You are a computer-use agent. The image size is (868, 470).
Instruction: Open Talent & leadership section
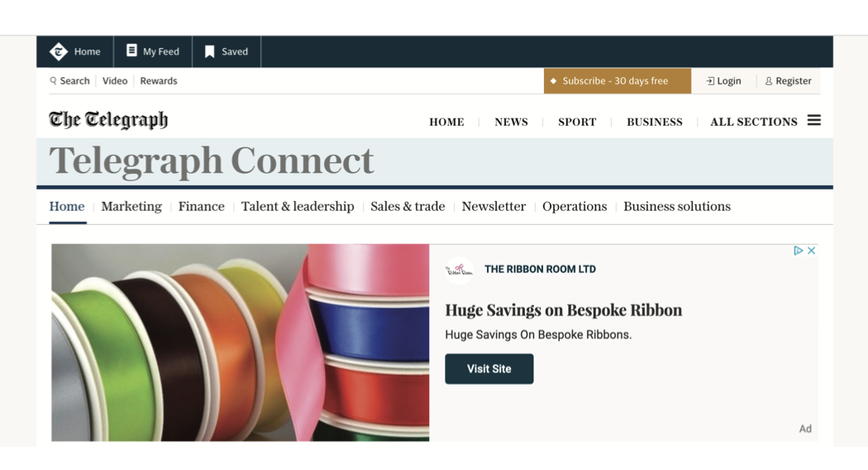click(298, 206)
